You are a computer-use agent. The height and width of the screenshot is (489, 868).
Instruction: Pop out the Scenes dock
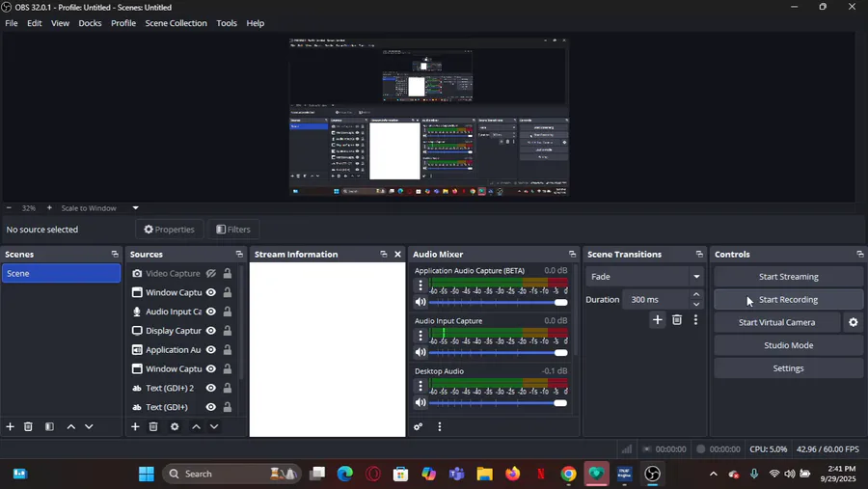coord(115,255)
